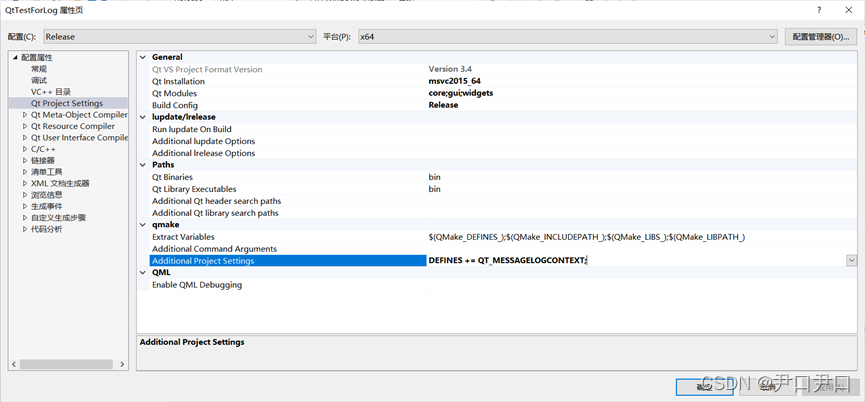The height and width of the screenshot is (402, 865).
Task: Collapse the QML property group
Action: [143, 272]
